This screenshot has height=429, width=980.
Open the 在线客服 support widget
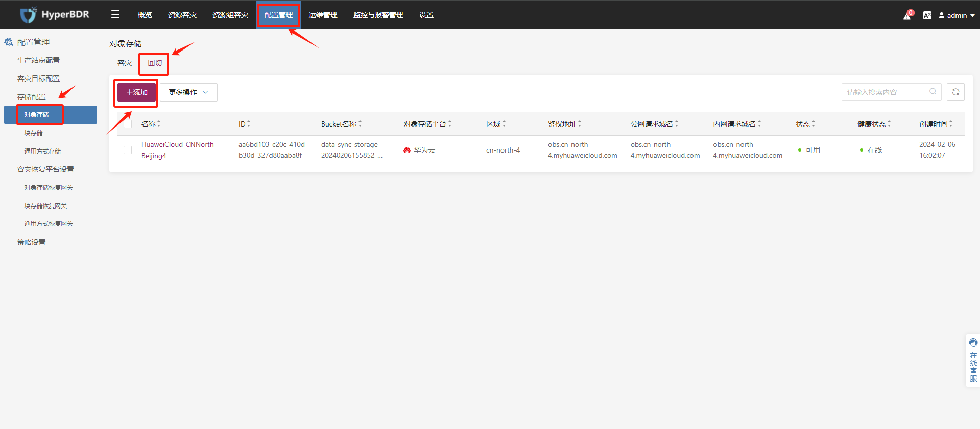tap(973, 360)
